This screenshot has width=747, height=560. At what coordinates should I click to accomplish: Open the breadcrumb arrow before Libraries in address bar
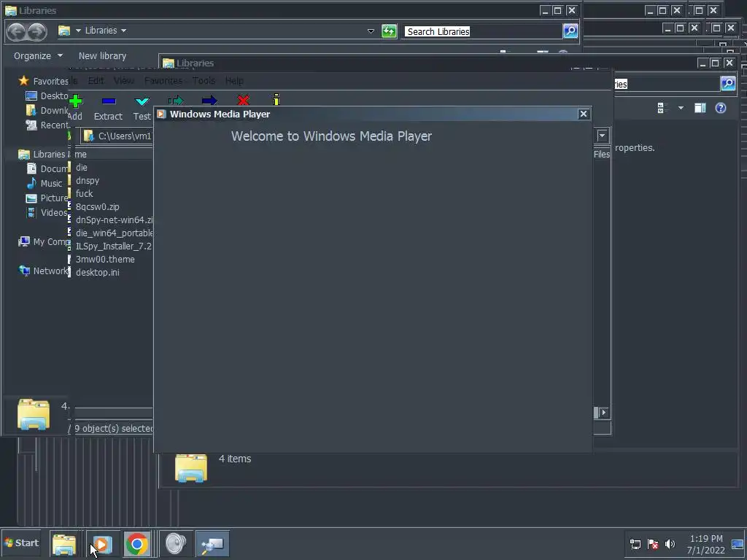click(78, 31)
